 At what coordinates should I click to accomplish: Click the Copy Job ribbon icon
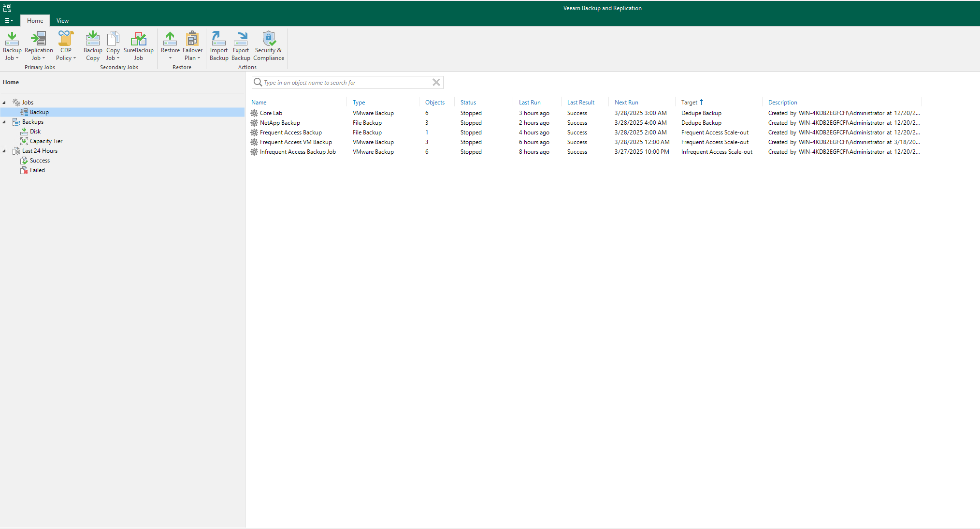[x=113, y=39]
